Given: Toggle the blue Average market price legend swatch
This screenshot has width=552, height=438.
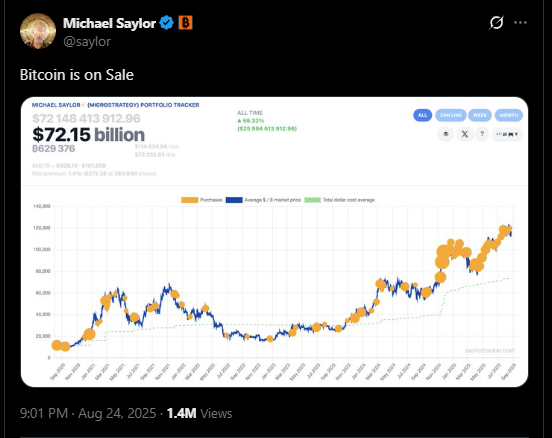Looking at the screenshot, I should [234, 200].
